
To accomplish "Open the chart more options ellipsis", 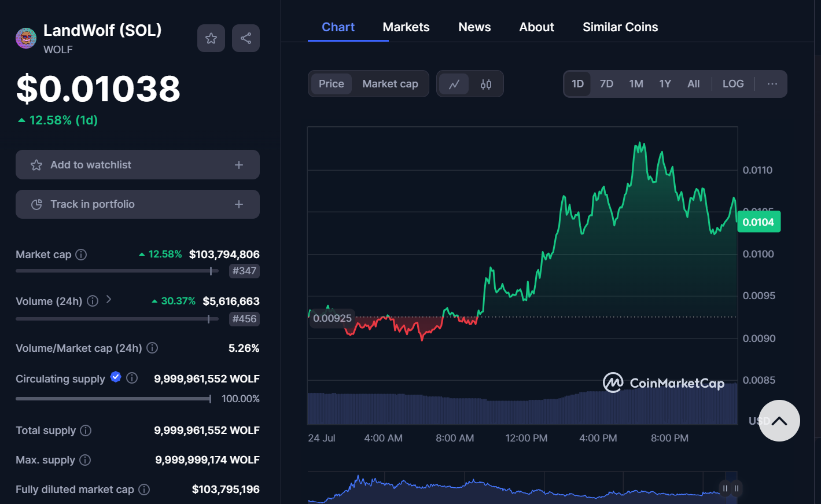I will pos(772,84).
